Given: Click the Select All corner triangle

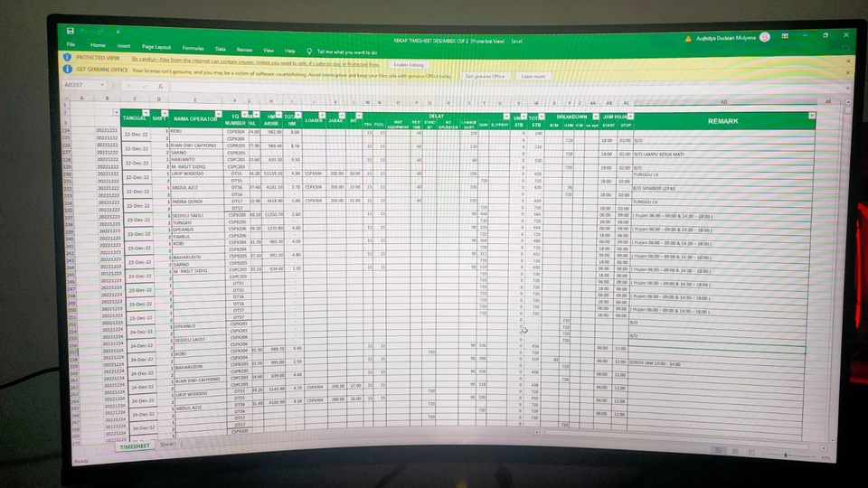Looking at the screenshot, I should (x=66, y=98).
